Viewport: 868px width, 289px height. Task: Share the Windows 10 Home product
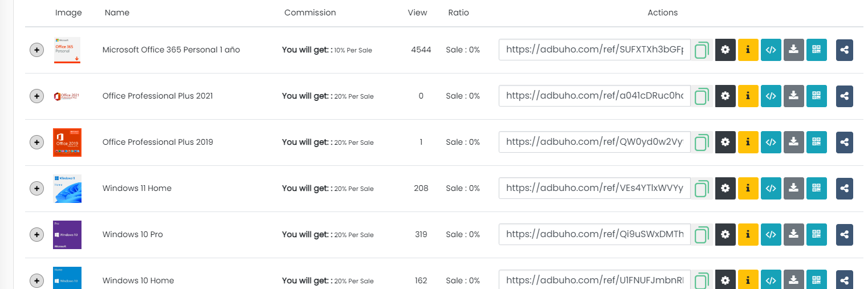[x=845, y=280]
